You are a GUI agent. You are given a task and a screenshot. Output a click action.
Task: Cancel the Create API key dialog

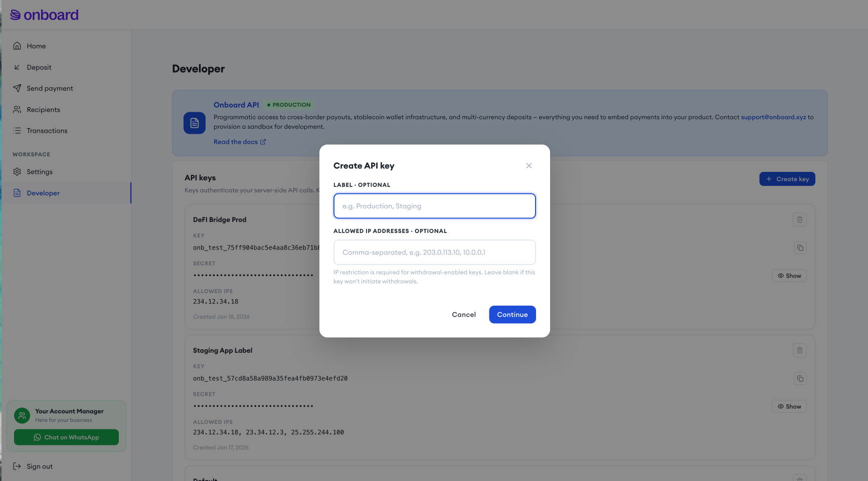click(x=464, y=315)
